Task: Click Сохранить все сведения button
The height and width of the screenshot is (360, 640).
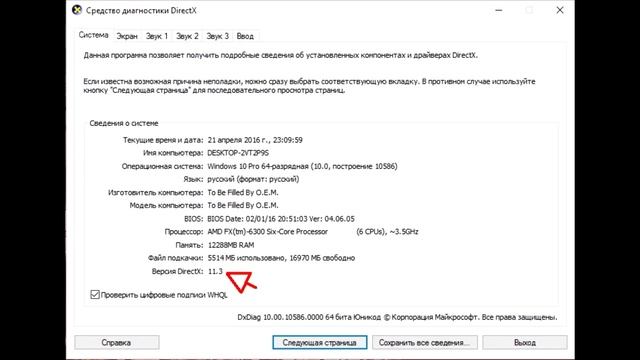Action: pyautogui.click(x=424, y=342)
